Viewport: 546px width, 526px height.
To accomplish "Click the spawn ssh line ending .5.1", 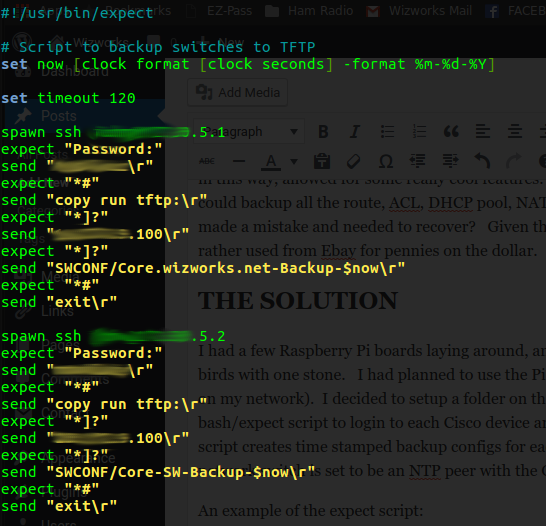I will tap(113, 133).
